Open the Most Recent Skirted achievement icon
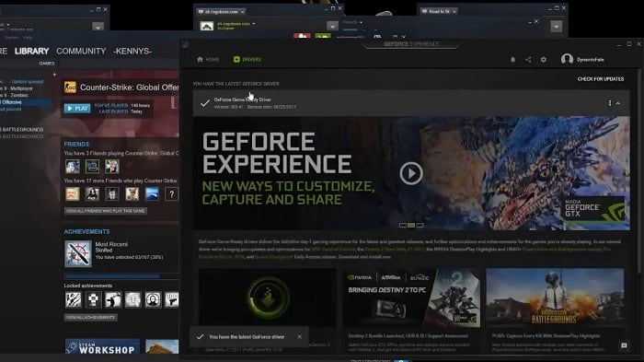This screenshot has height=362, width=644. pyautogui.click(x=78, y=254)
